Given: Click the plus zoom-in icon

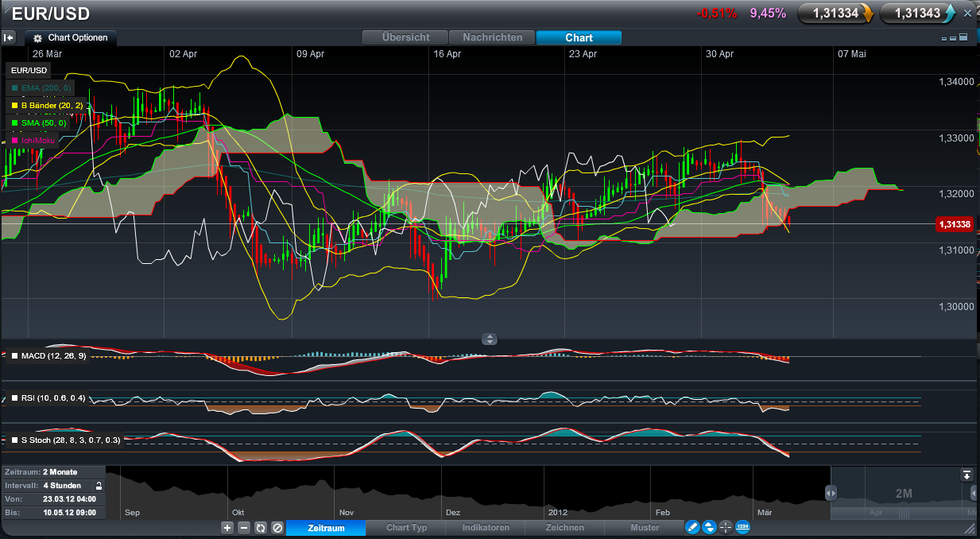Looking at the screenshot, I should (227, 527).
